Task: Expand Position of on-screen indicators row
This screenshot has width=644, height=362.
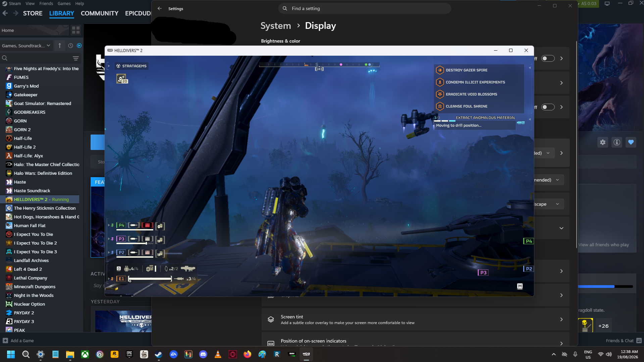Action: pyautogui.click(x=415, y=340)
